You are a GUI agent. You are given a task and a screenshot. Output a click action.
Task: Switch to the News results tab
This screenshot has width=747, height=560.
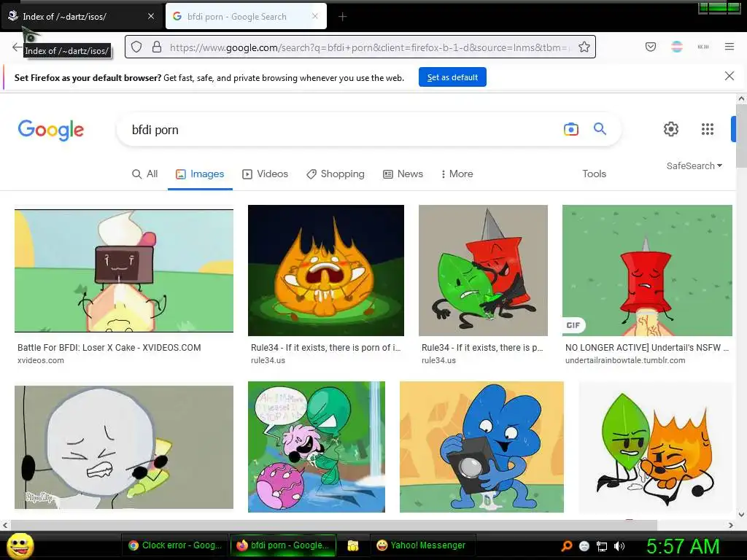coord(403,174)
